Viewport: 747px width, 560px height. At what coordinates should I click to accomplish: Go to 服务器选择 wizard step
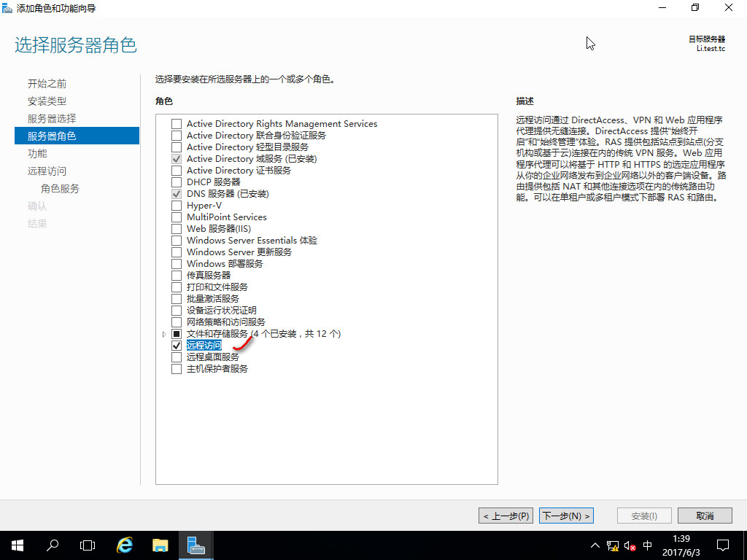point(52,119)
